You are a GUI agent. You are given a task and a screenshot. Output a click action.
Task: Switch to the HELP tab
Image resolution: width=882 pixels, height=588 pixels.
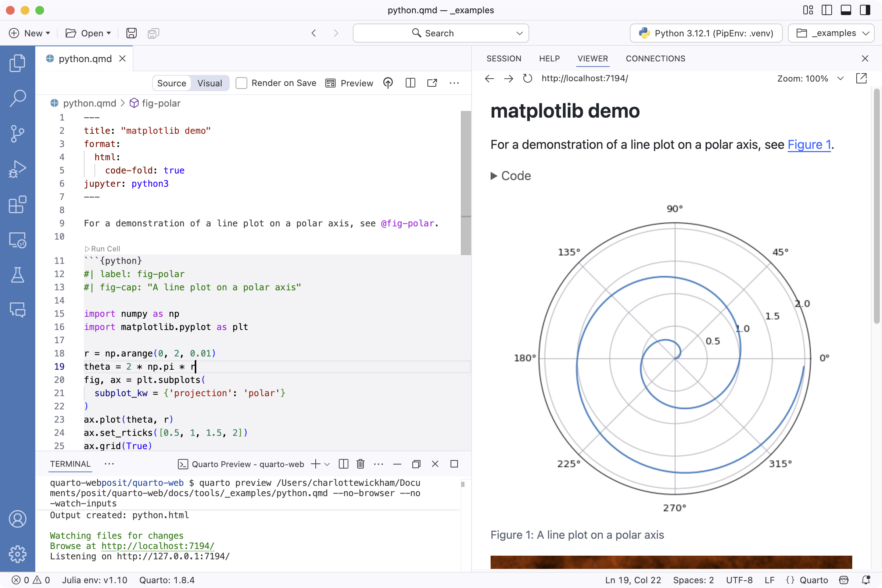point(549,58)
